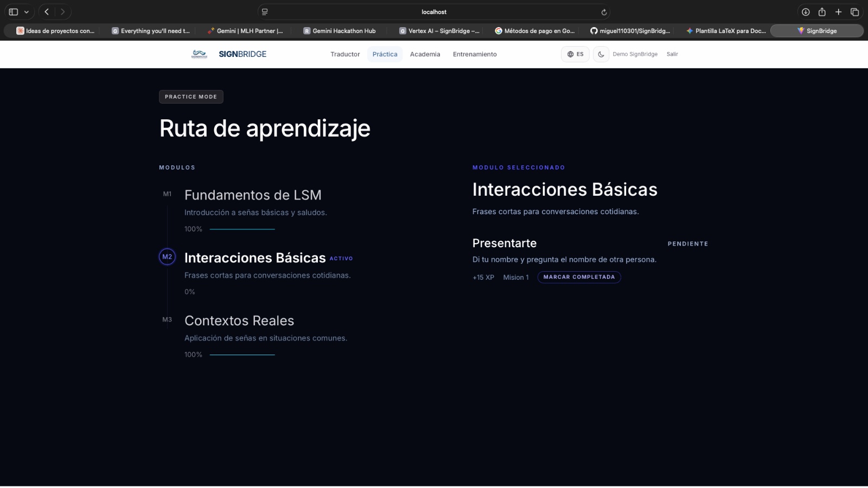Open the Academia page
Viewport: 868px width, 488px height.
click(x=425, y=54)
